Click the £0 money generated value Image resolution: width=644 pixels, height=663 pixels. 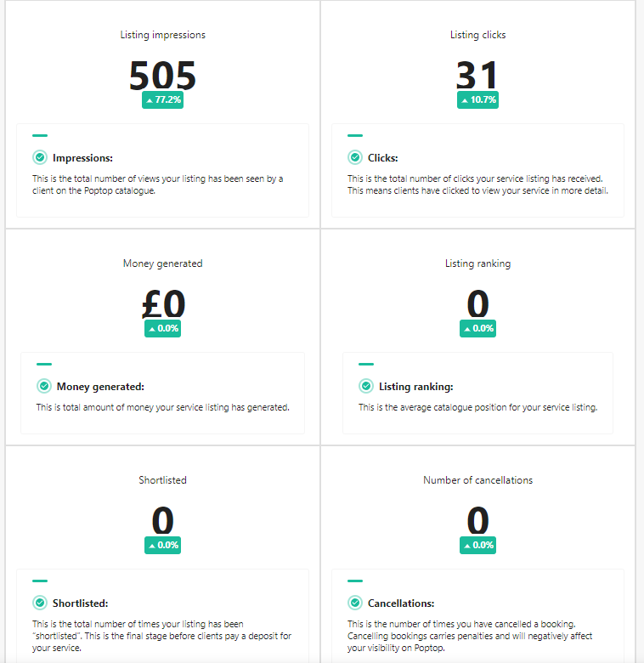162,303
